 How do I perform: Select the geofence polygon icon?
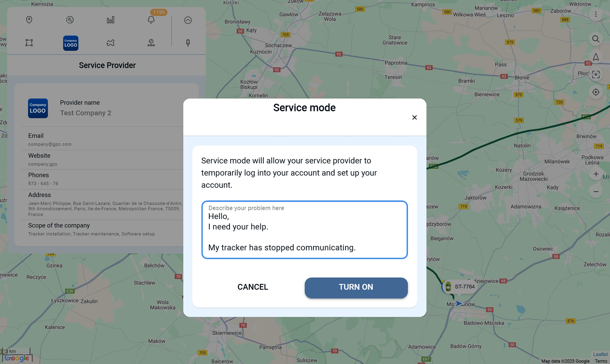coord(29,43)
